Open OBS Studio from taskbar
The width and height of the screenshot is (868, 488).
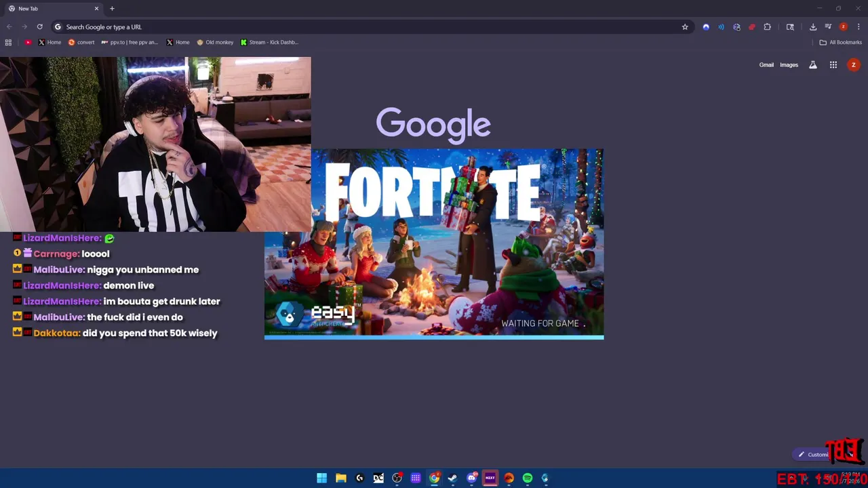point(397,478)
